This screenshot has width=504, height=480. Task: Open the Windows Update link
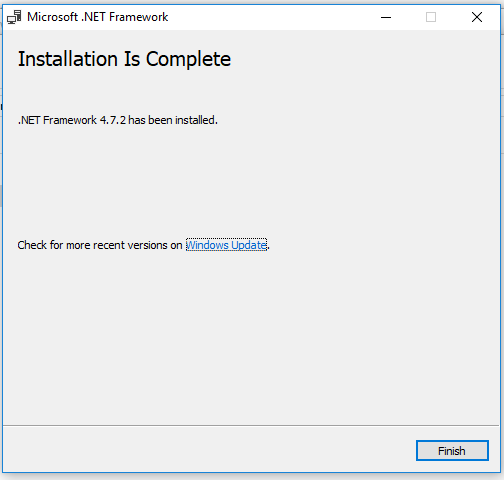tap(226, 245)
